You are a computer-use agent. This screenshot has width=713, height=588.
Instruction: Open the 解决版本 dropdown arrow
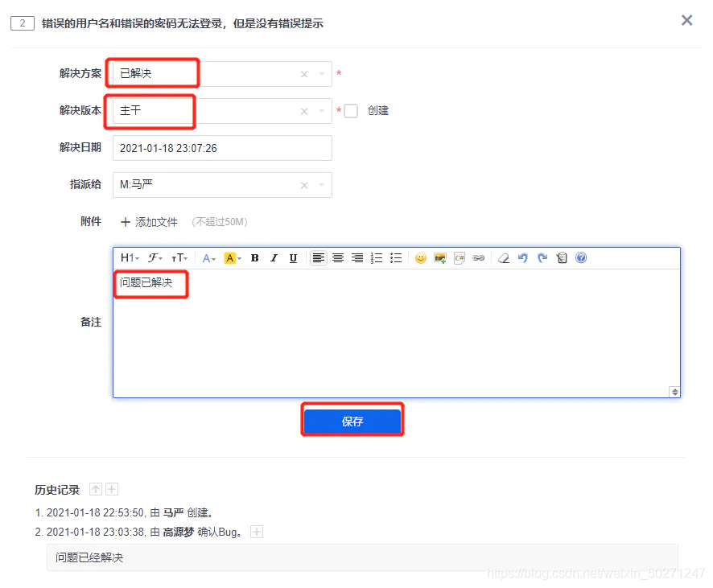[x=322, y=111]
